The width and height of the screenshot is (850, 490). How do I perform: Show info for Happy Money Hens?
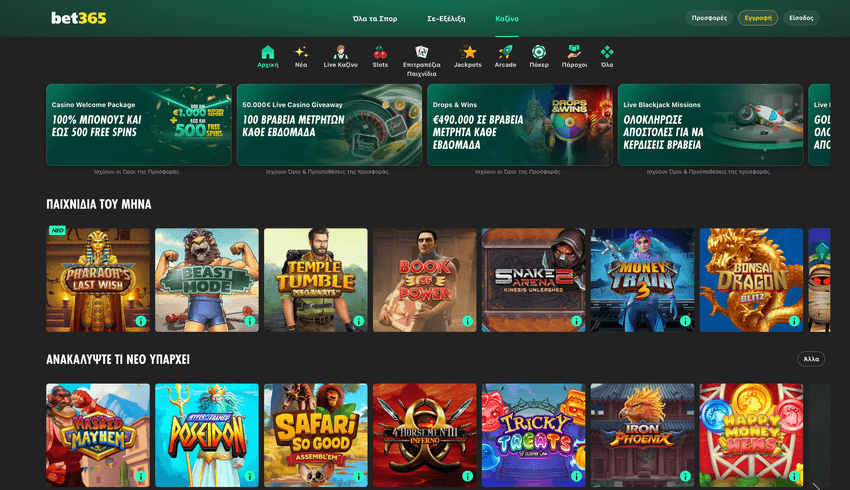click(794, 476)
